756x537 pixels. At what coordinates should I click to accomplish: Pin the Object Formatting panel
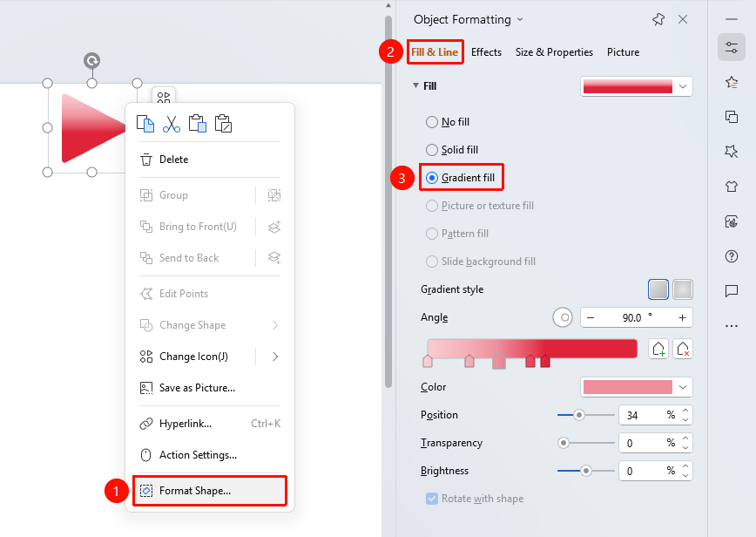(x=658, y=19)
